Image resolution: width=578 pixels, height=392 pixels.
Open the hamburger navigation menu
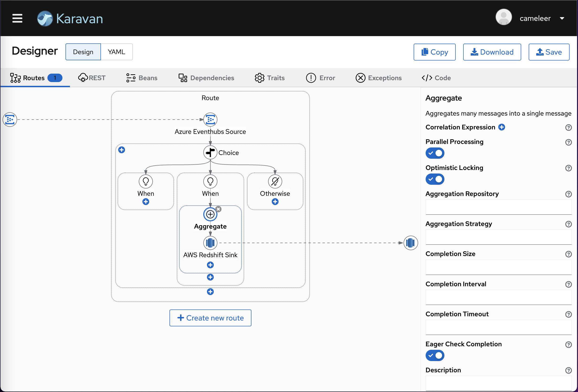click(x=17, y=18)
